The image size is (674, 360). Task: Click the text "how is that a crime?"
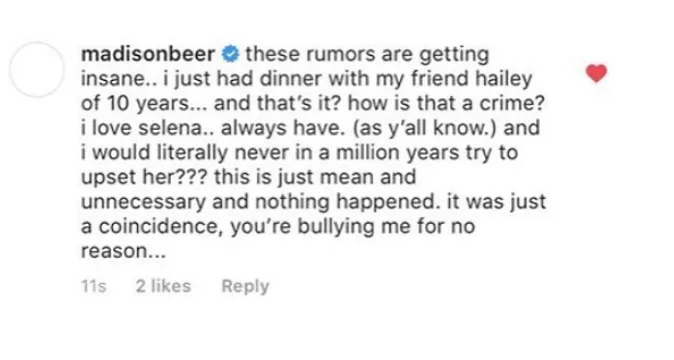tap(446, 104)
